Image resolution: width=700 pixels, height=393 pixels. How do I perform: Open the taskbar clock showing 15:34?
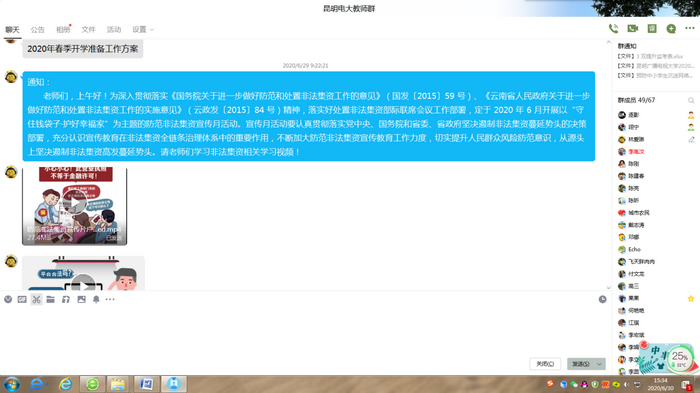[x=660, y=384]
